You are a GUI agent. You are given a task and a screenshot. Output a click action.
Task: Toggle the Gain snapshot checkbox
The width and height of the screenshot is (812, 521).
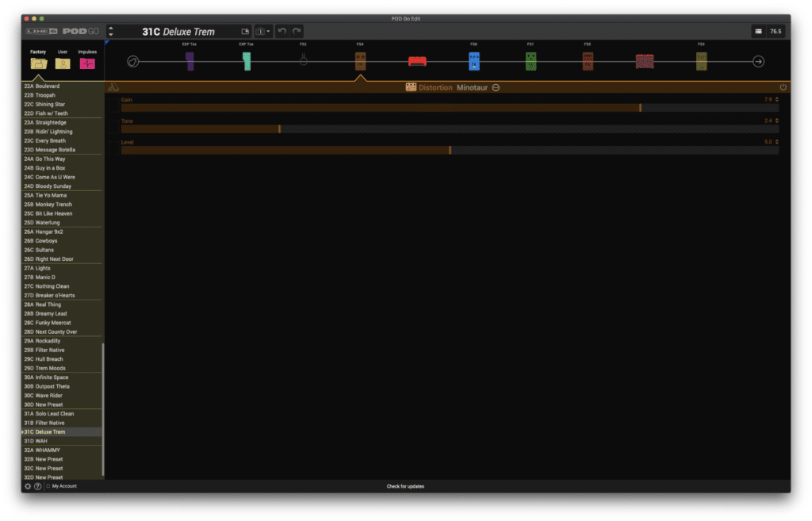113,107
